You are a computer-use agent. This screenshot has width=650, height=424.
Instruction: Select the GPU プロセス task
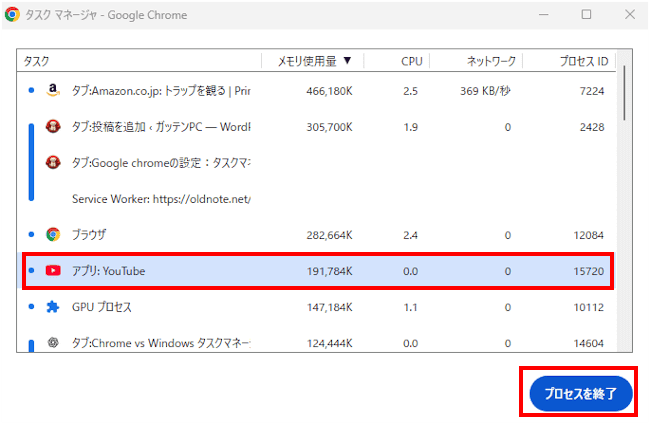coord(317,307)
